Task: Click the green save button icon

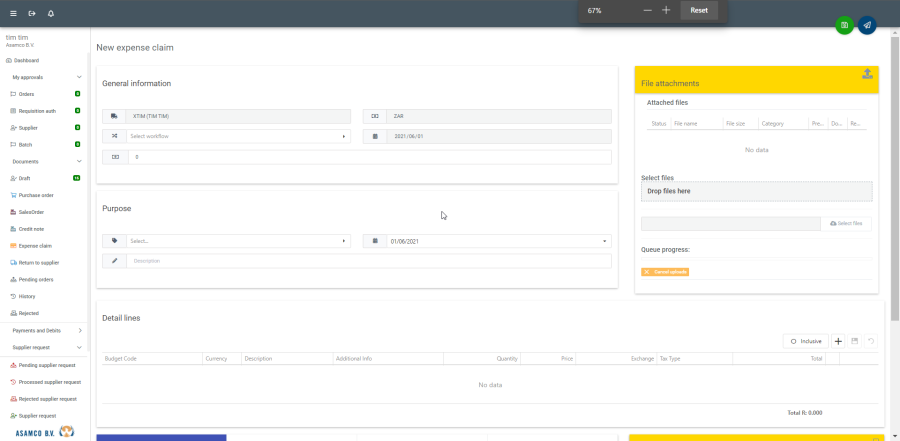Action: (x=845, y=25)
